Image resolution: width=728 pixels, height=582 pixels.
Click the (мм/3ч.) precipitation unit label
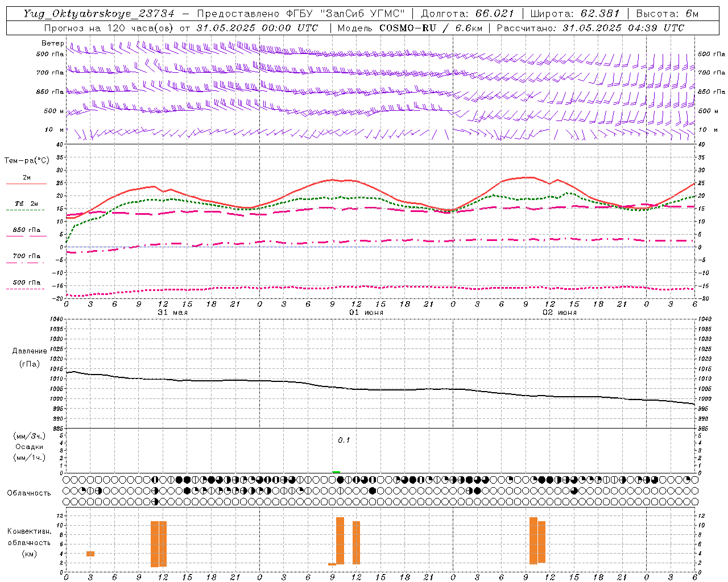[29, 436]
